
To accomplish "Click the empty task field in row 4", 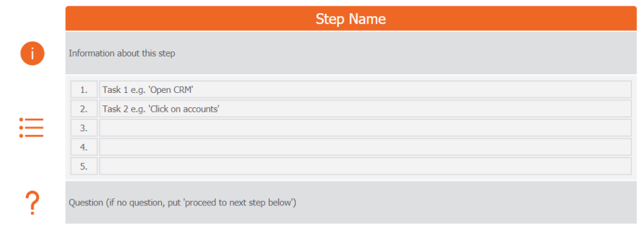I will [365, 147].
